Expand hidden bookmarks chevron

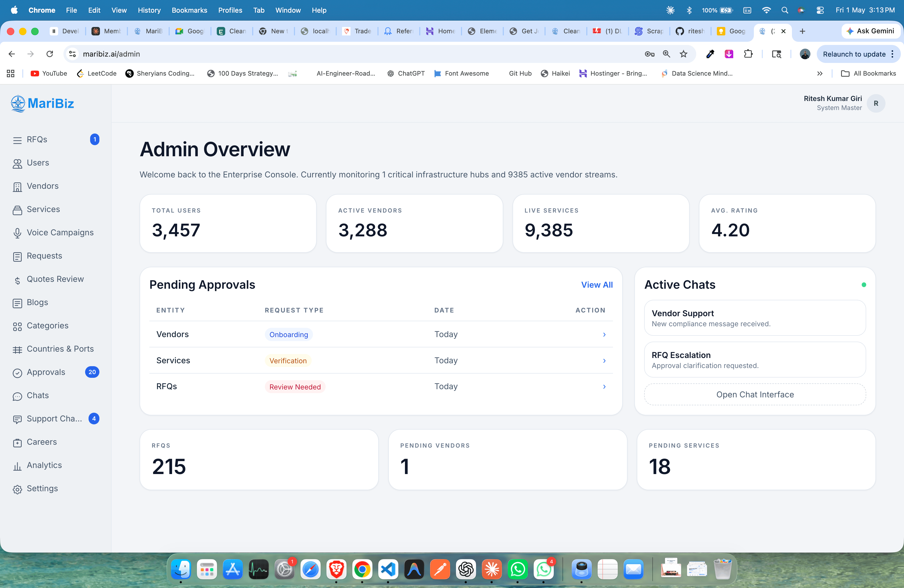(820, 74)
